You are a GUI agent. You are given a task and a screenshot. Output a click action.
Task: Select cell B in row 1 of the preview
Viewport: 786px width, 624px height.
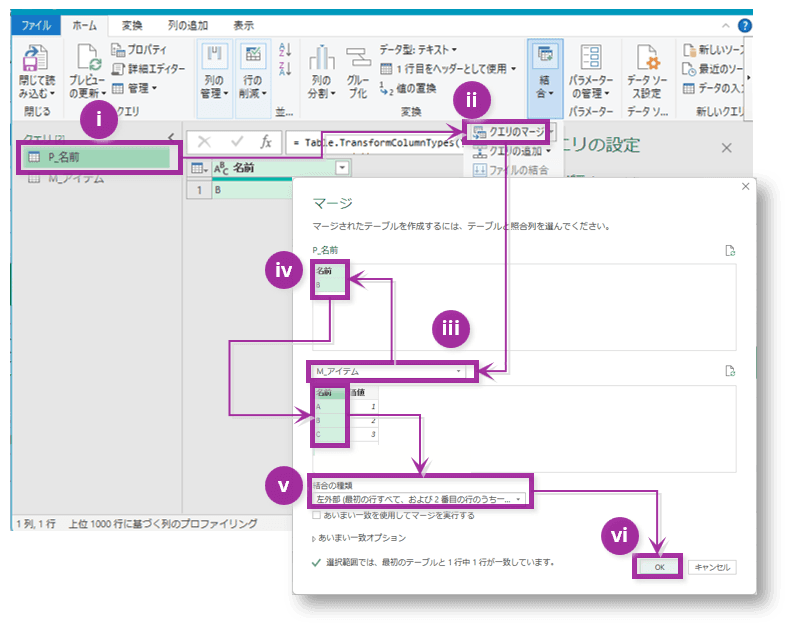tap(251, 190)
